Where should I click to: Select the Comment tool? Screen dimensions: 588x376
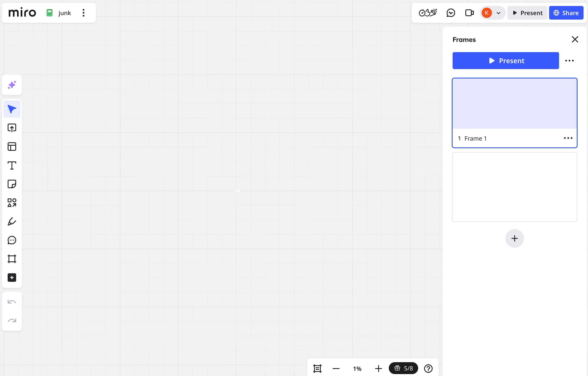click(12, 240)
